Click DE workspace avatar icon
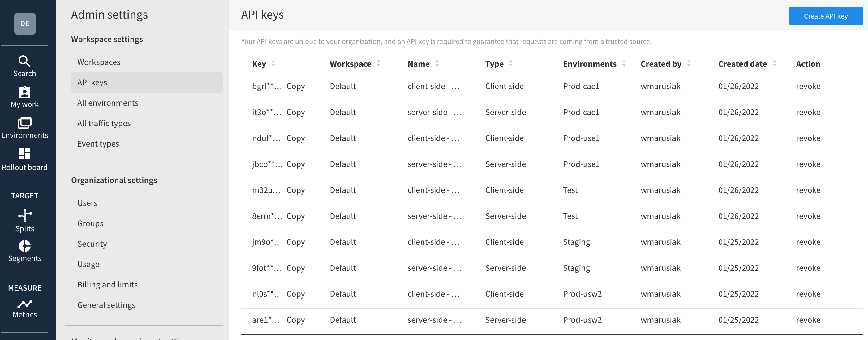This screenshot has height=340, width=868. point(24,24)
